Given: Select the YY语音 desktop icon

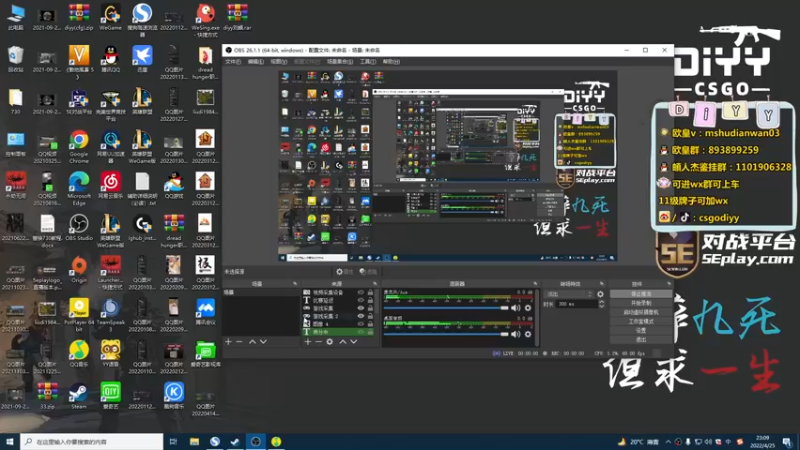Looking at the screenshot, I should click(x=110, y=354).
